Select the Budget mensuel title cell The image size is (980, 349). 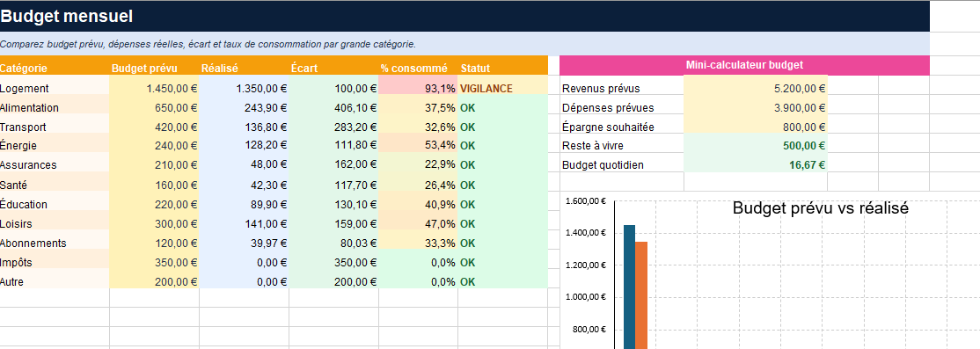point(464,16)
